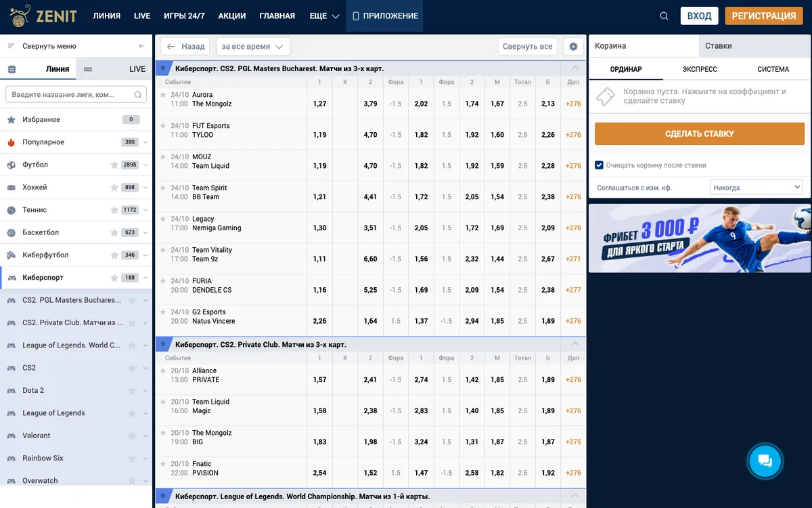
Task: Open the ПРИЛОЖЕНИЕ app page
Action: pos(385,16)
